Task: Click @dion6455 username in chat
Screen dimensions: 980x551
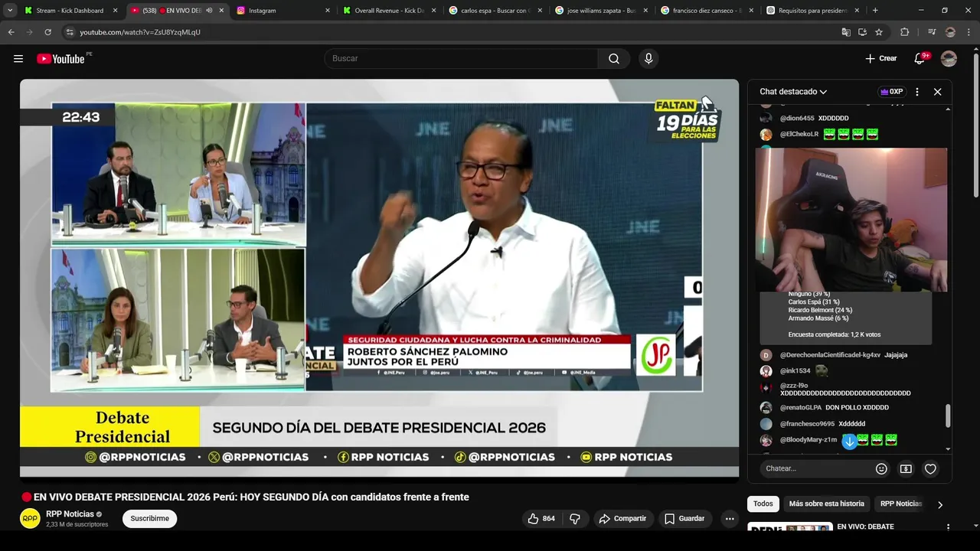Action: click(x=797, y=119)
